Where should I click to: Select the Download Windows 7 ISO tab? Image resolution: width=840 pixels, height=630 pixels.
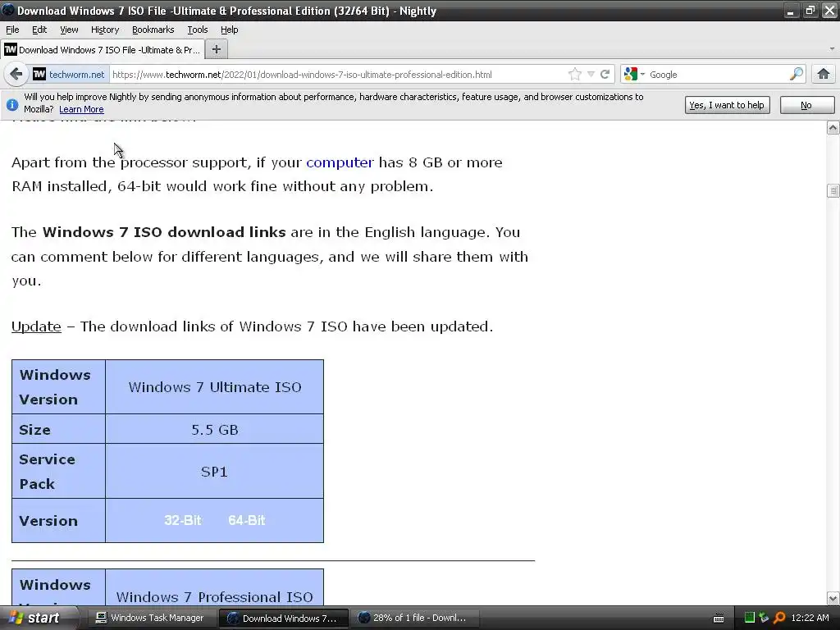point(102,50)
